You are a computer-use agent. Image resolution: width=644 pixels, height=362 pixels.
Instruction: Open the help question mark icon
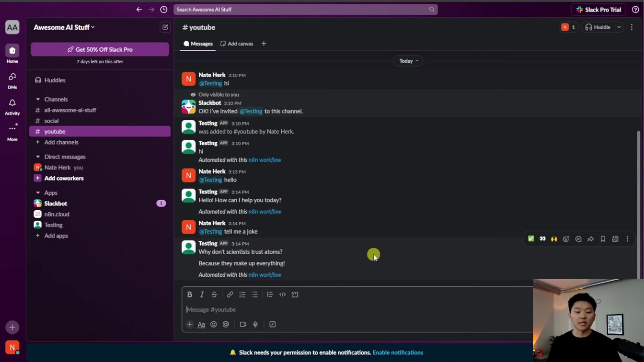[635, 10]
